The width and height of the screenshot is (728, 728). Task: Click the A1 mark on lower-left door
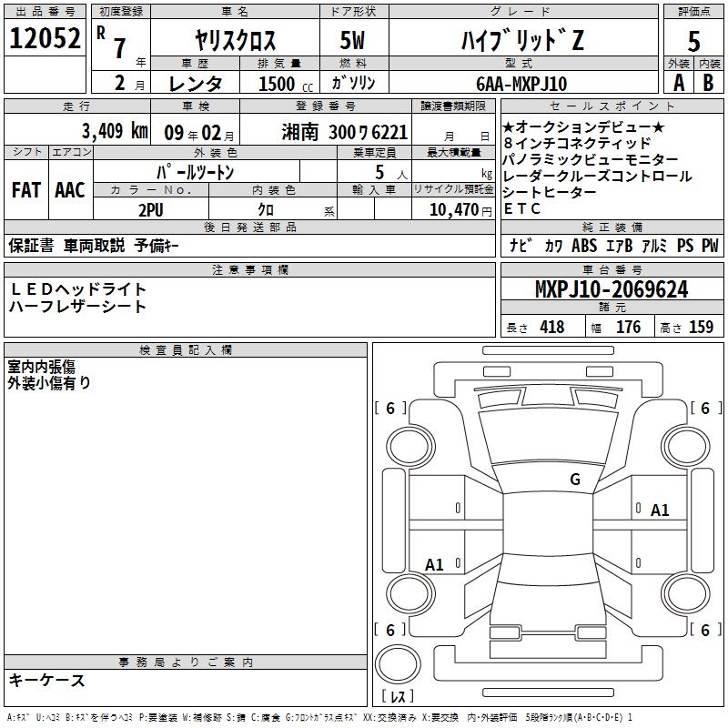434,565
